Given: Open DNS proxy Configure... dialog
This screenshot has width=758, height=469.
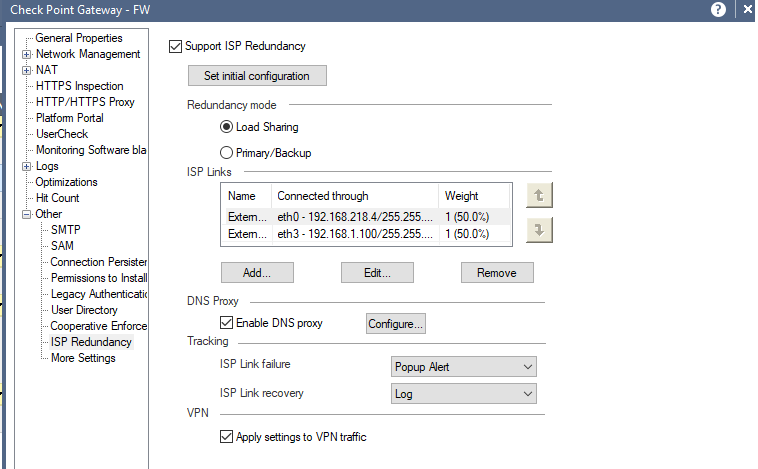Looking at the screenshot, I should click(396, 324).
